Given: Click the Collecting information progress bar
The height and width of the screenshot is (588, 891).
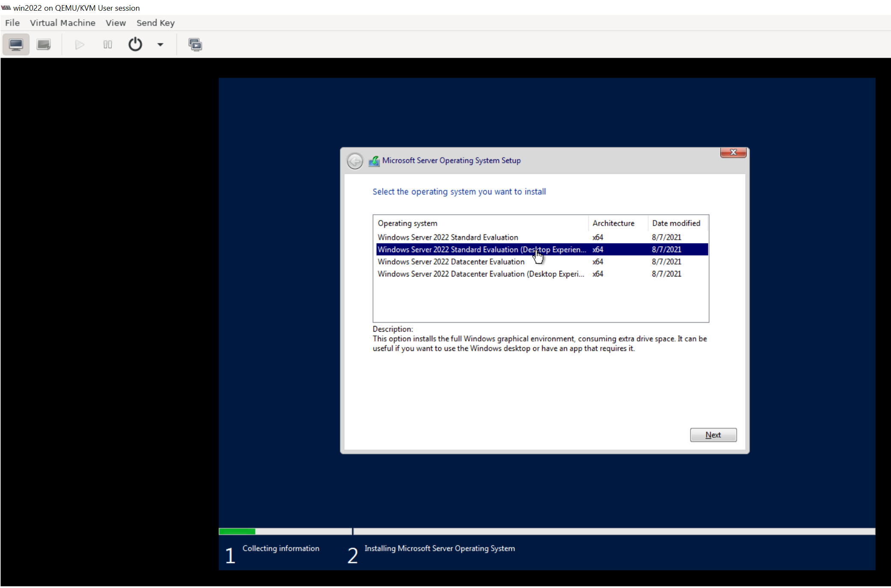Looking at the screenshot, I should coord(285,531).
